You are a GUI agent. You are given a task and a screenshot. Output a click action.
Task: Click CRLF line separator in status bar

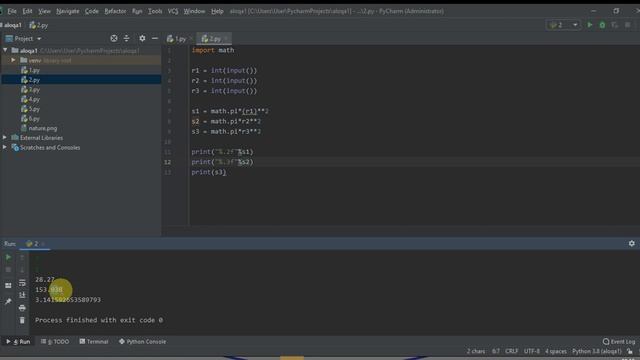pos(511,351)
